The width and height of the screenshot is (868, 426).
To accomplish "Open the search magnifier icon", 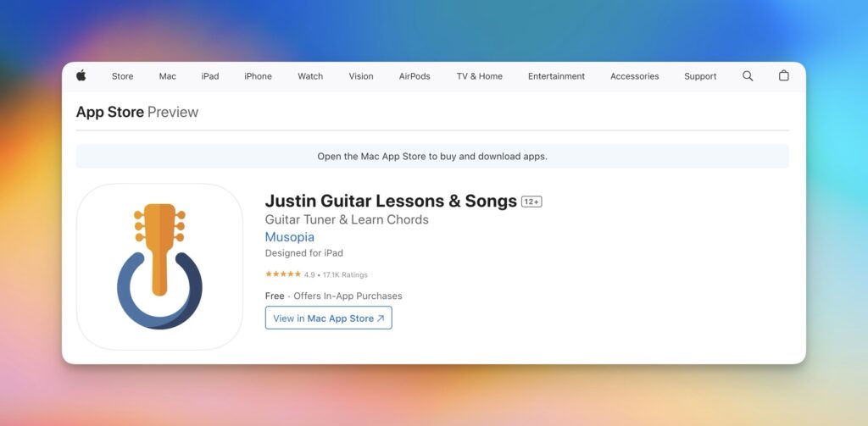I will pyautogui.click(x=748, y=76).
